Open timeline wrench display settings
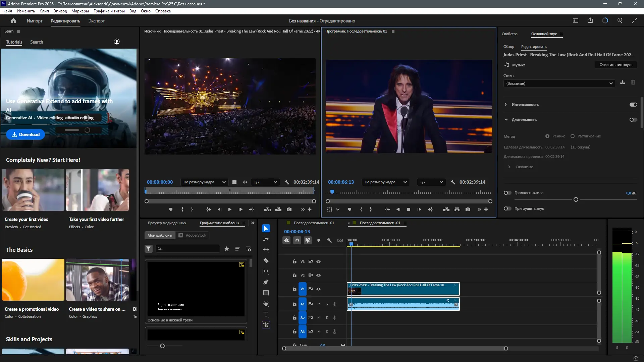644x362 pixels. click(329, 240)
